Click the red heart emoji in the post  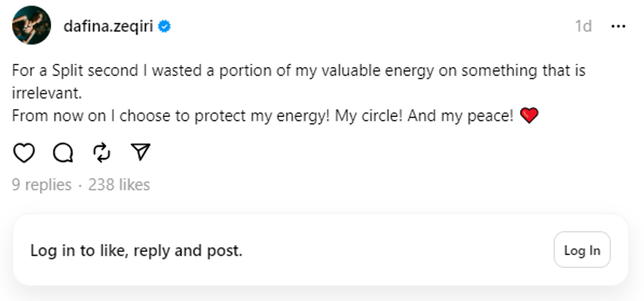point(529,116)
